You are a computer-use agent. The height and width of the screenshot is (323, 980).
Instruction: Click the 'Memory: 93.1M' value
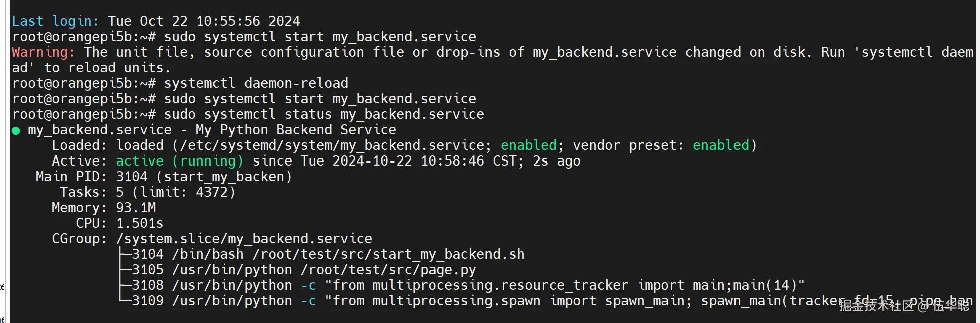coord(136,208)
